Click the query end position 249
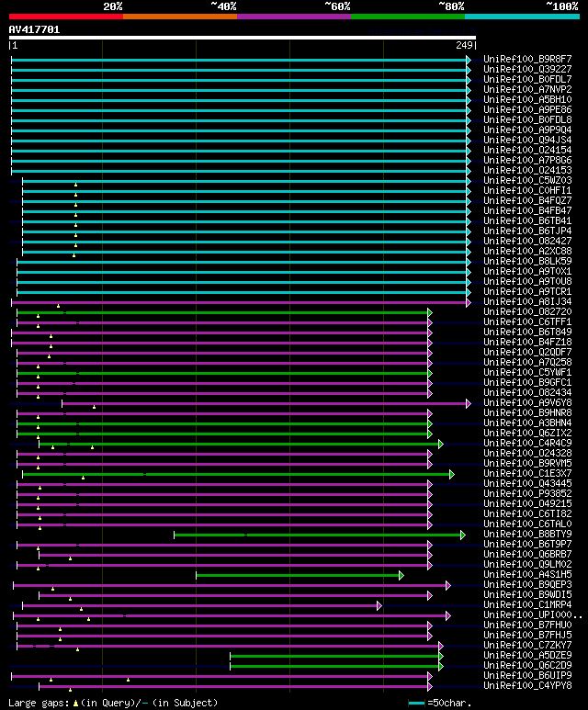The image size is (588, 710). (x=465, y=45)
